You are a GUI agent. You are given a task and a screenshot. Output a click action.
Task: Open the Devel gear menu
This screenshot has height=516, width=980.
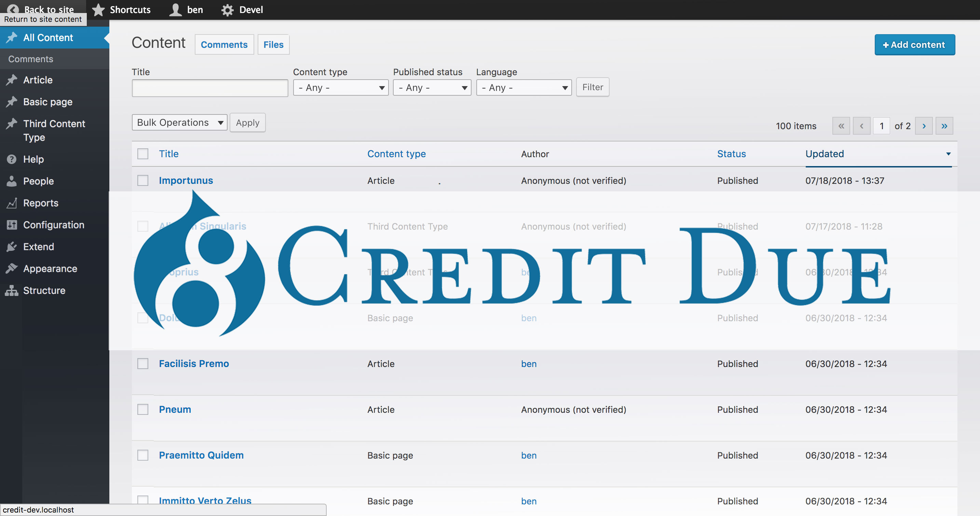click(242, 10)
